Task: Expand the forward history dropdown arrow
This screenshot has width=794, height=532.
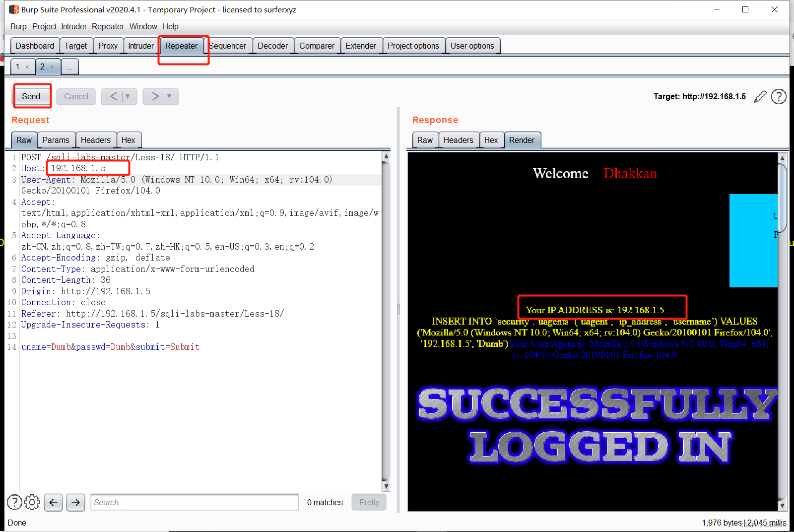Action: [169, 96]
